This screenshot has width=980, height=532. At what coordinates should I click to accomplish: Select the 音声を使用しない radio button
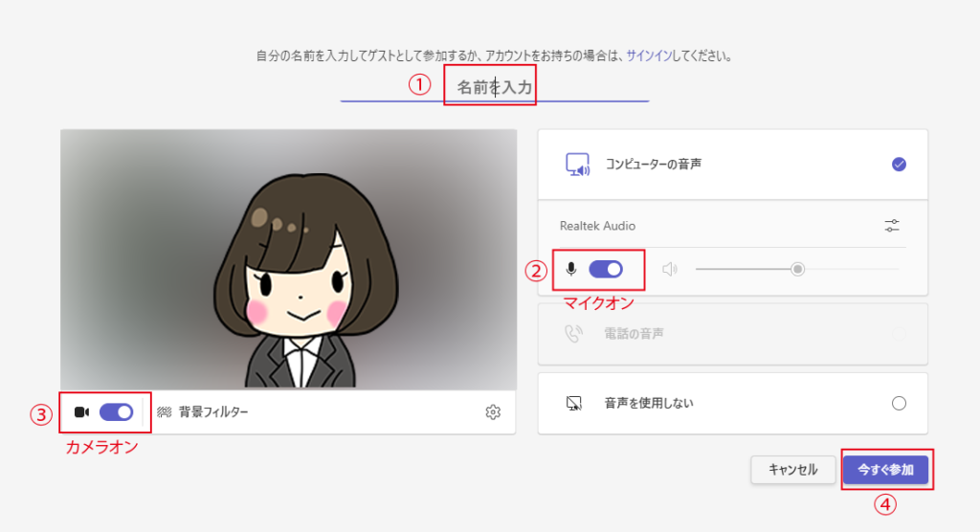point(899,403)
